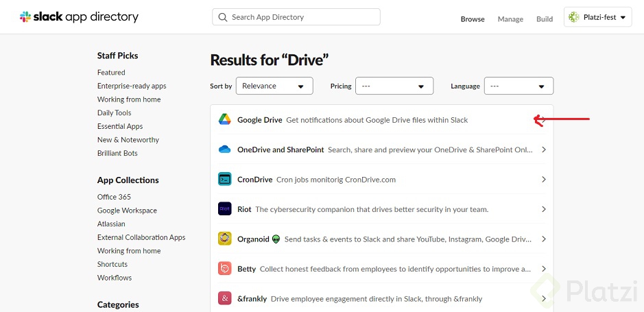Image resolution: width=644 pixels, height=312 pixels.
Task: Click the Betty app icon
Action: 225,269
